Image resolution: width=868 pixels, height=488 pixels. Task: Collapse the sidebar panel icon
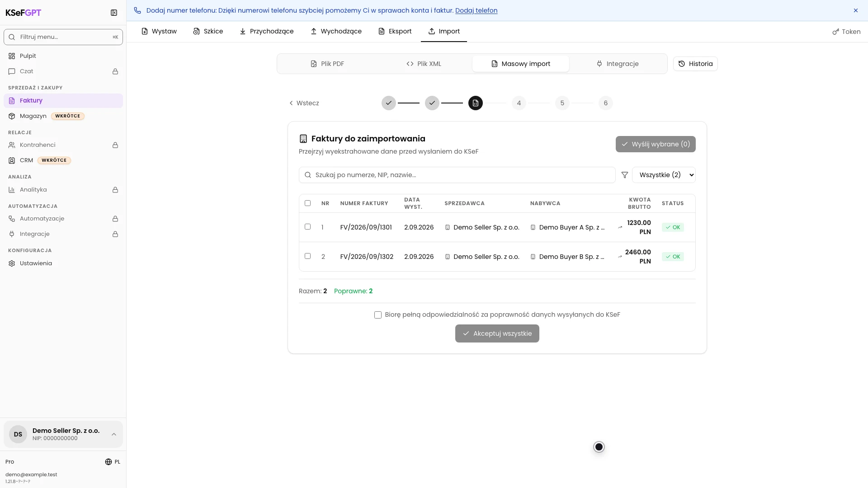(x=114, y=13)
